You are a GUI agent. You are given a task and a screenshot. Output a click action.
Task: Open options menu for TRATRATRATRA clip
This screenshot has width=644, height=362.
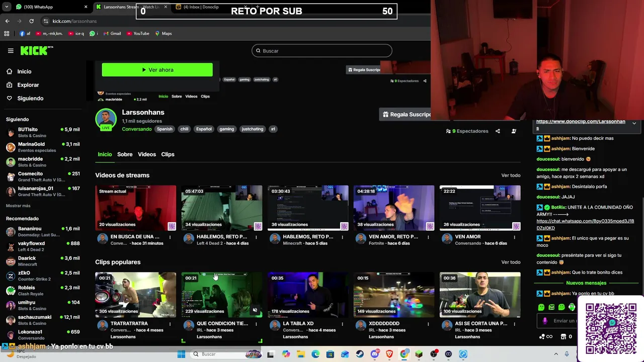coord(170,324)
